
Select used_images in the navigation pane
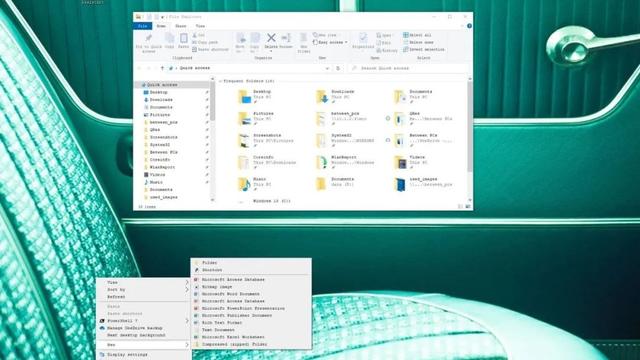pyautogui.click(x=163, y=198)
